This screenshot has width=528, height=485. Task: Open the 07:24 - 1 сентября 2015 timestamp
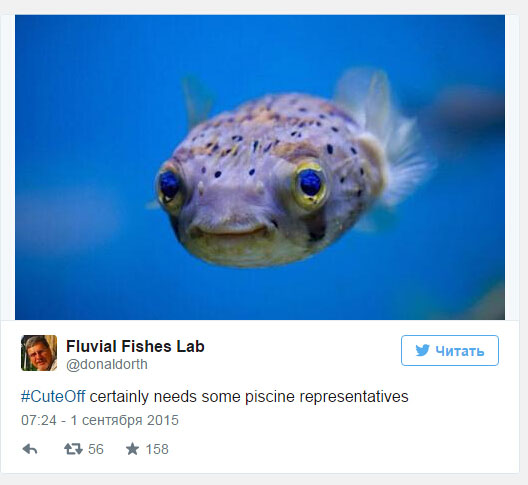pos(100,420)
